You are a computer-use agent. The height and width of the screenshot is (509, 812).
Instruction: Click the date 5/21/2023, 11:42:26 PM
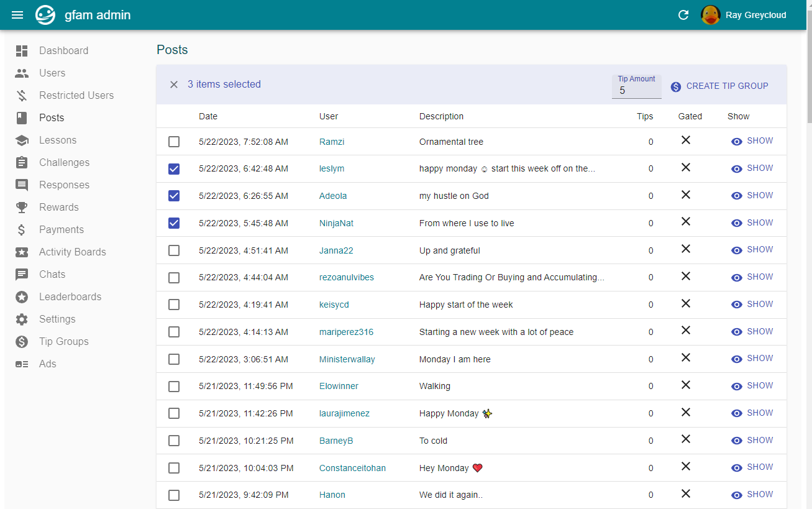(x=246, y=413)
